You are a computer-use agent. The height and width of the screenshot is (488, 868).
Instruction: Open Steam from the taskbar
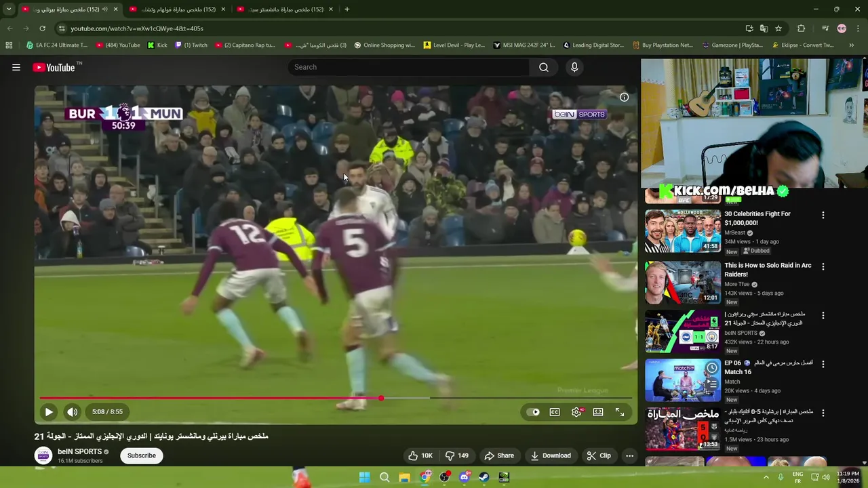[484, 477]
